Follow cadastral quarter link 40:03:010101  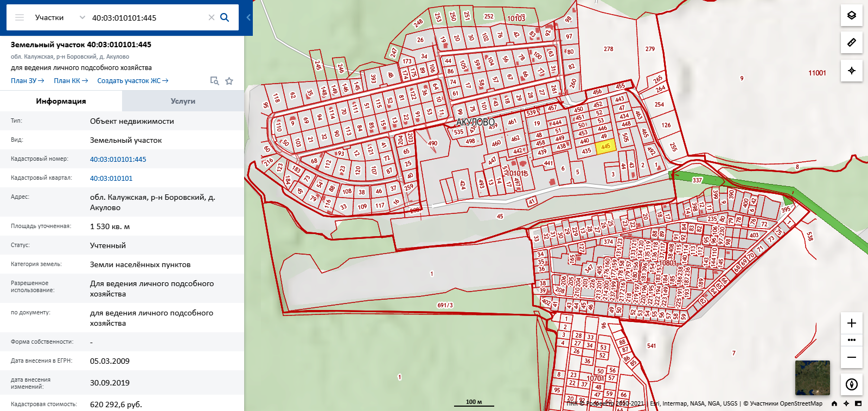(x=111, y=178)
